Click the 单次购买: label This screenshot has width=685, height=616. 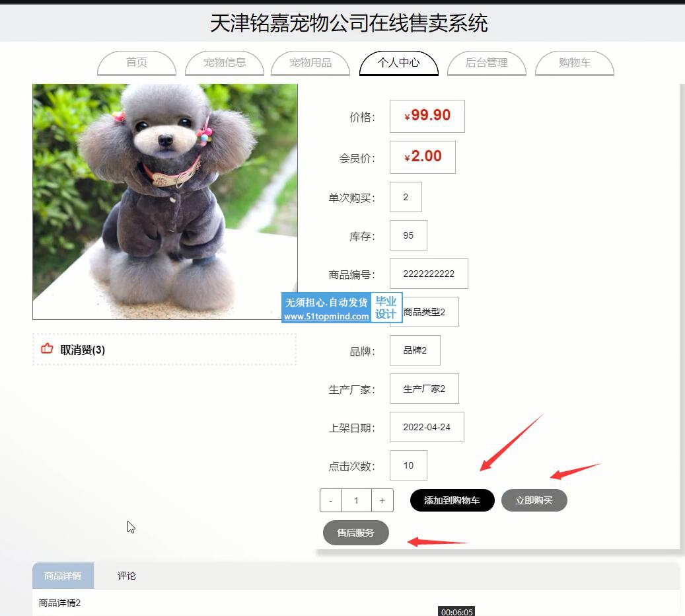351,198
